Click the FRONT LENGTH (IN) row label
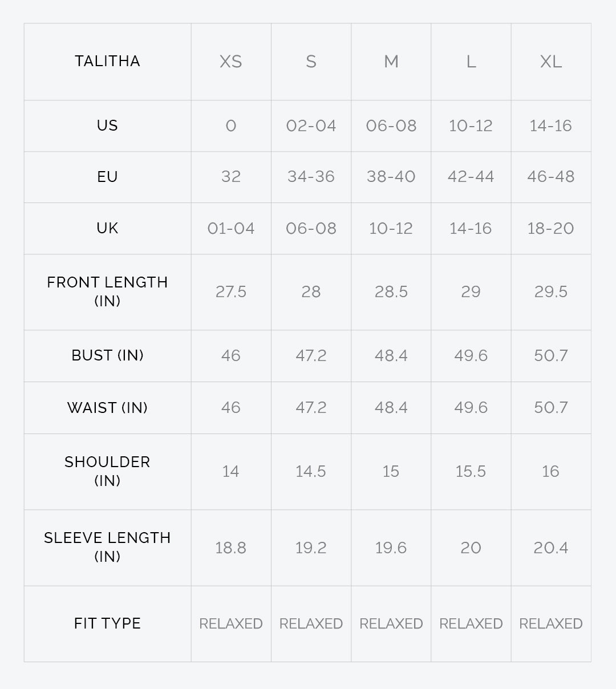Viewport: 616px width, 689px height. pyautogui.click(x=107, y=291)
